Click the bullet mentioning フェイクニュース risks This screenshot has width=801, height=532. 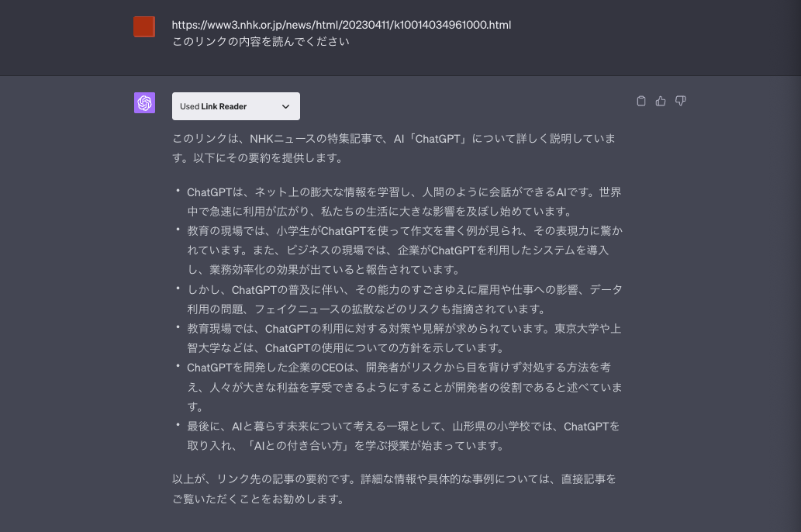pyautogui.click(x=403, y=300)
